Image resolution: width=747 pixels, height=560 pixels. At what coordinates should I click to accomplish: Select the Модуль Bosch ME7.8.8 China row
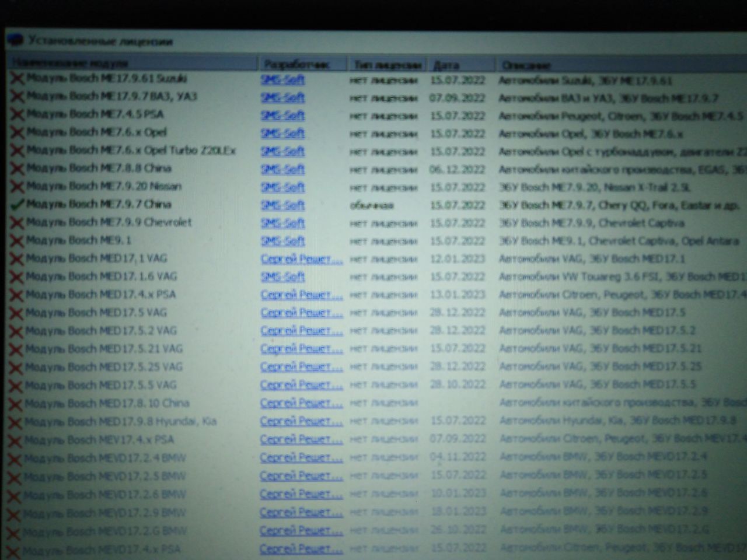99,169
